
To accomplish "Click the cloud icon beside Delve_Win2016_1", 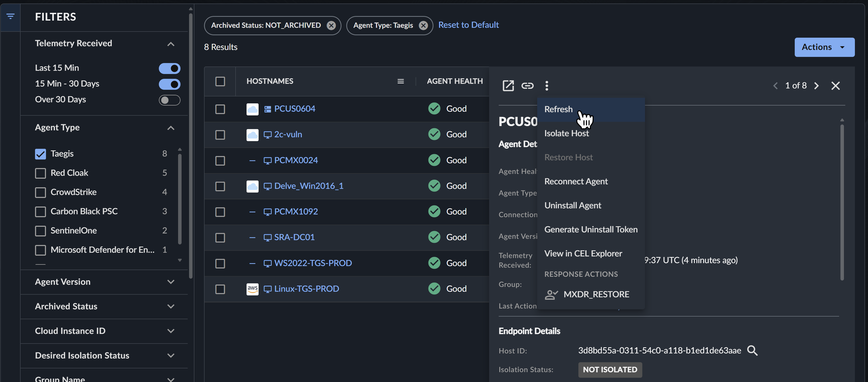I will 252,186.
